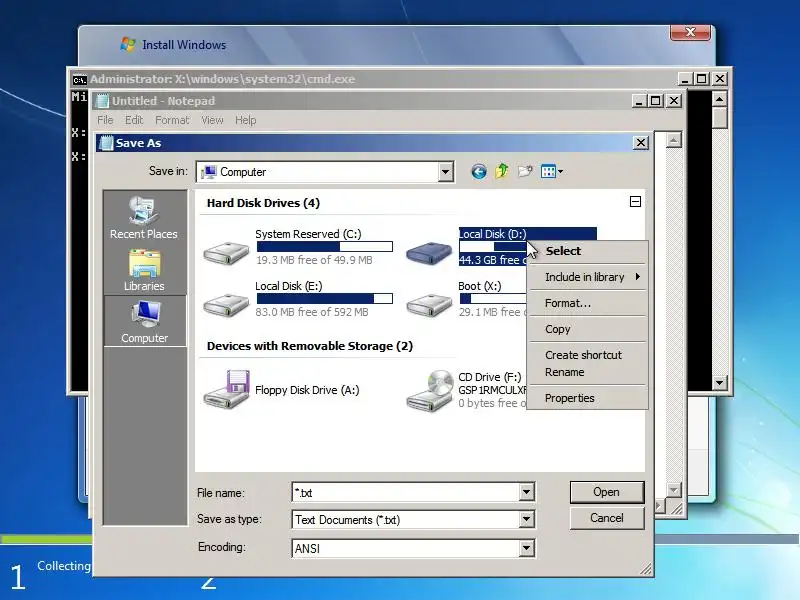
Task: Click the cmd.exe title bar icon
Action: (x=80, y=80)
